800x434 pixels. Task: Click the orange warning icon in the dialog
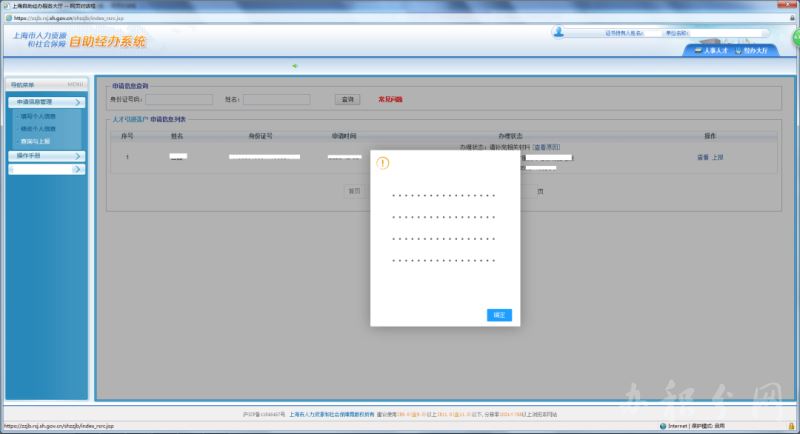click(382, 163)
